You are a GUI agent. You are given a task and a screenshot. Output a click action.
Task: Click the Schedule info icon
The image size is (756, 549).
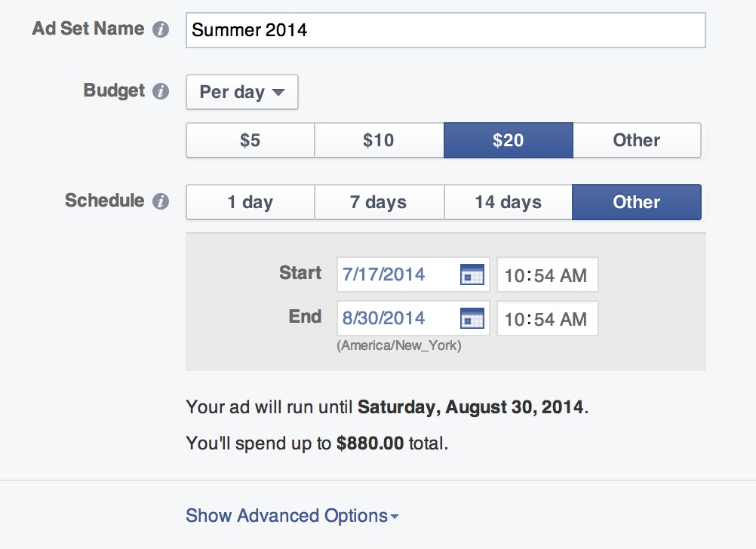click(161, 201)
